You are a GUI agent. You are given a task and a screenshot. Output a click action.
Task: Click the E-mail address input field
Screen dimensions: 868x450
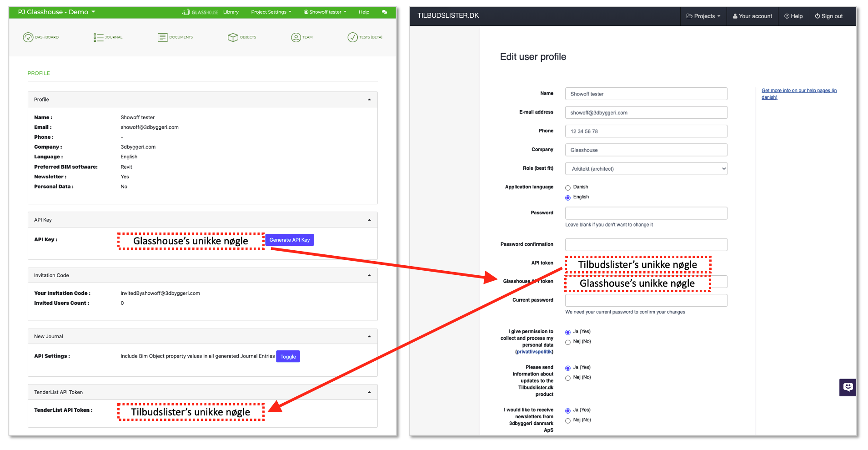coord(646,112)
